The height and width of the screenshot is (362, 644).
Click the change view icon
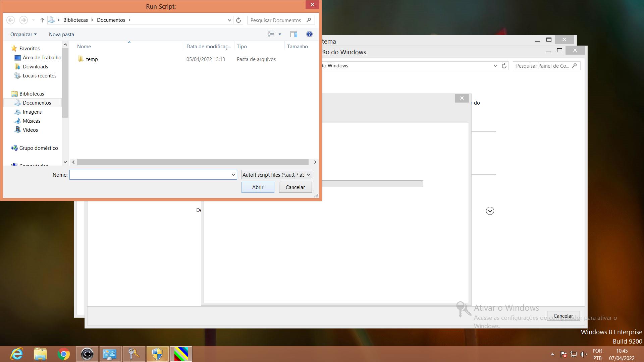coord(271,34)
